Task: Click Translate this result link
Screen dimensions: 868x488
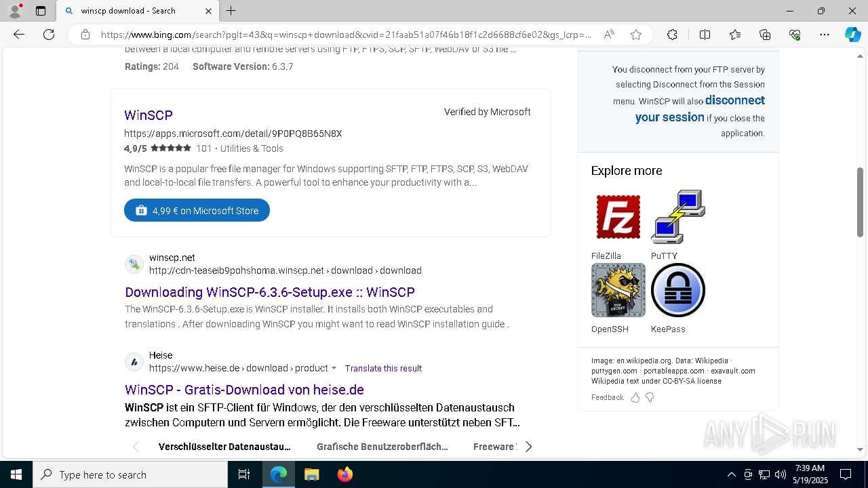Action: coord(383,368)
